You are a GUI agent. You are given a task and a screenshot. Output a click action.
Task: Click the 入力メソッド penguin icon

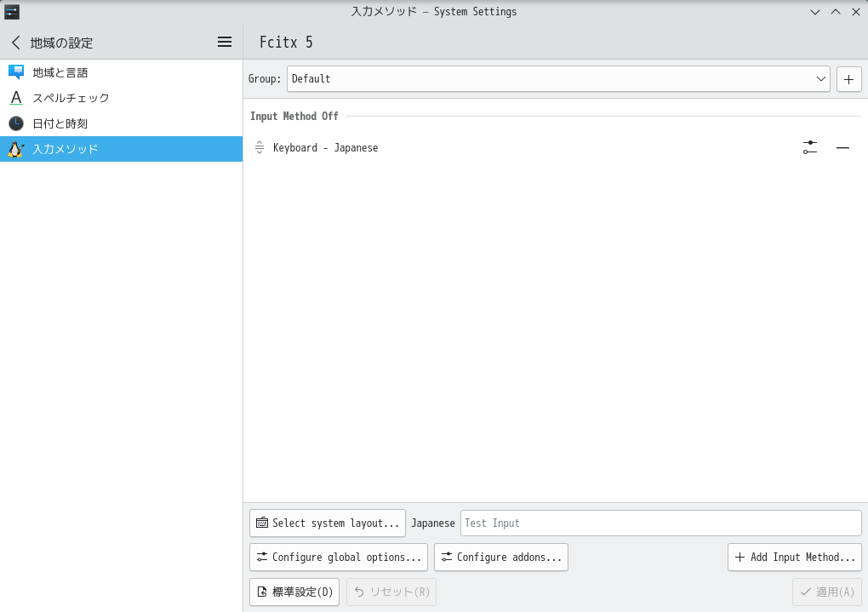coord(16,149)
